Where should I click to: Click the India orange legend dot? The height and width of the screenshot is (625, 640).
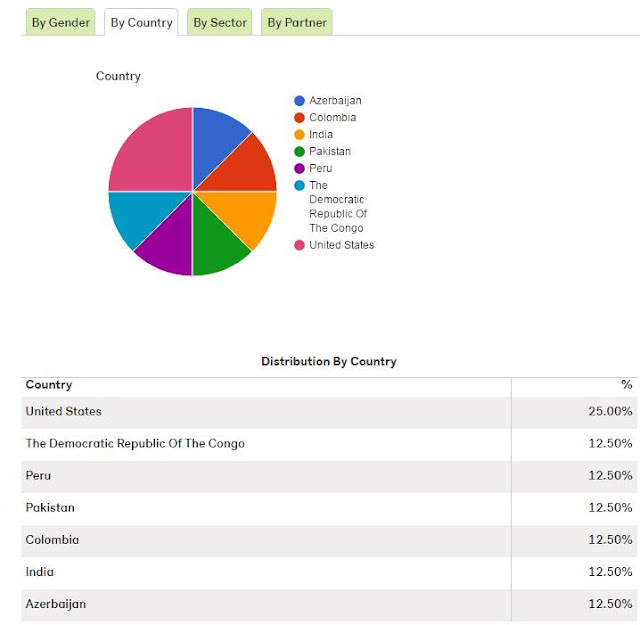(299, 134)
